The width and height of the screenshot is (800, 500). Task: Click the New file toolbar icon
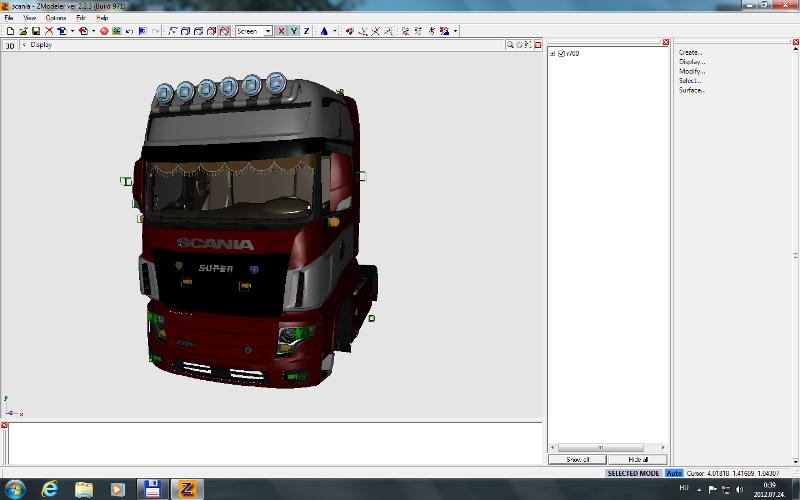point(9,31)
